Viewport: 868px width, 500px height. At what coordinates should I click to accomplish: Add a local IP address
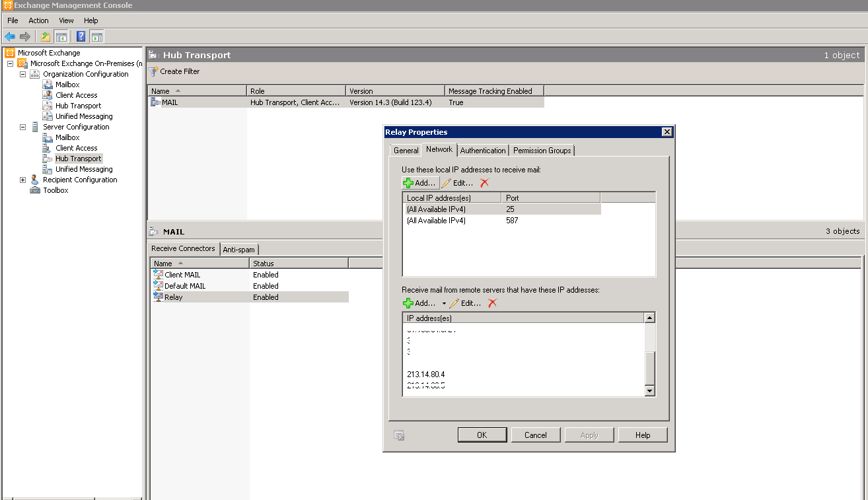[420, 183]
